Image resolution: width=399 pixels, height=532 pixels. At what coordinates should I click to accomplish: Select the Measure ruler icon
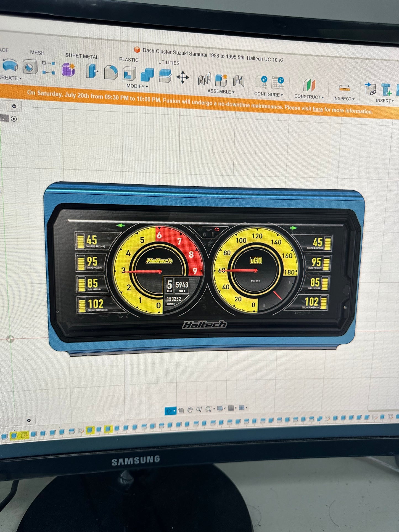pyautogui.click(x=345, y=88)
